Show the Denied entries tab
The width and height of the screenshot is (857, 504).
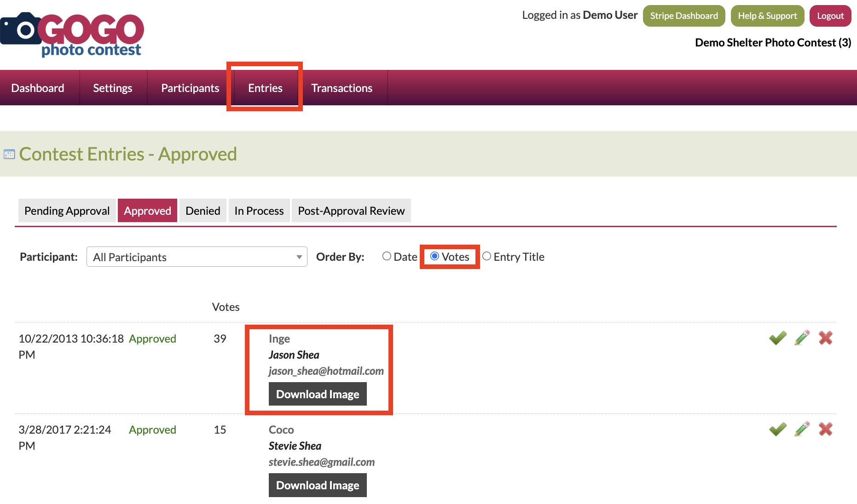point(203,211)
